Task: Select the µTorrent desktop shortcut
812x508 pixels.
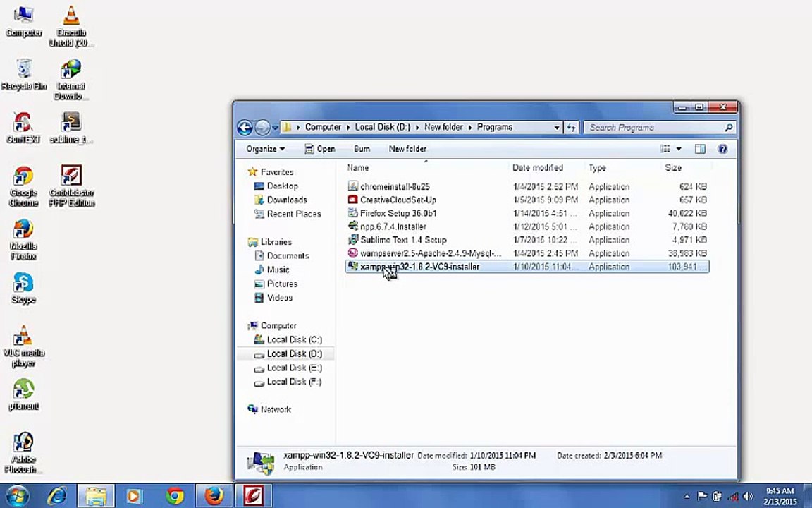Action: pyautogui.click(x=23, y=395)
